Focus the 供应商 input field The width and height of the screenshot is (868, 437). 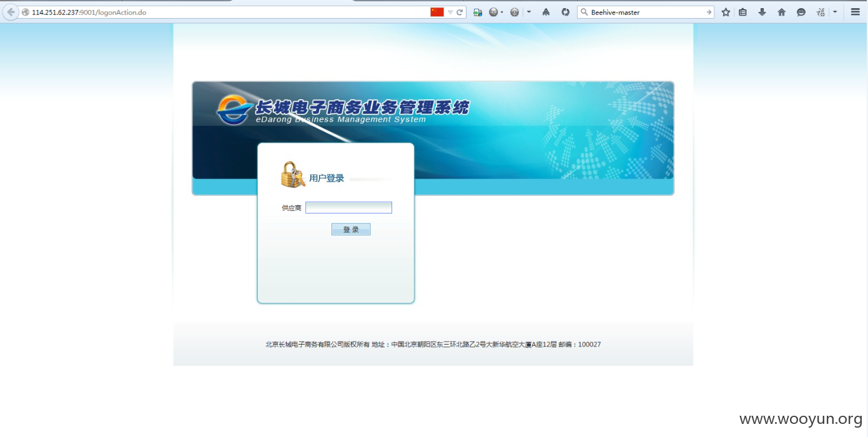[x=348, y=207]
